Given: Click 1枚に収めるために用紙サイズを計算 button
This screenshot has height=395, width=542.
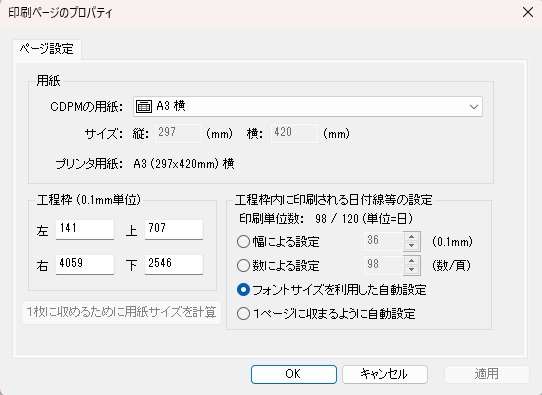Looking at the screenshot, I should (x=121, y=312).
